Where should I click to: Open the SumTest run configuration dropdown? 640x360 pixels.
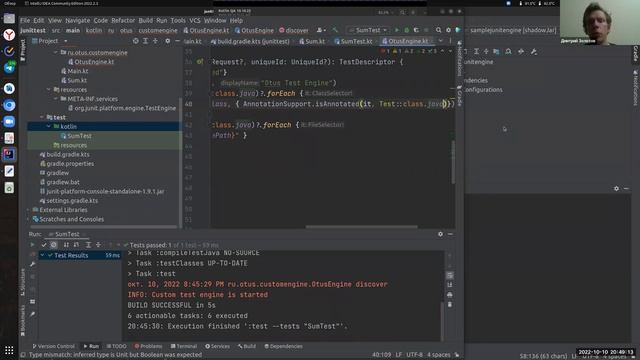(x=368, y=30)
